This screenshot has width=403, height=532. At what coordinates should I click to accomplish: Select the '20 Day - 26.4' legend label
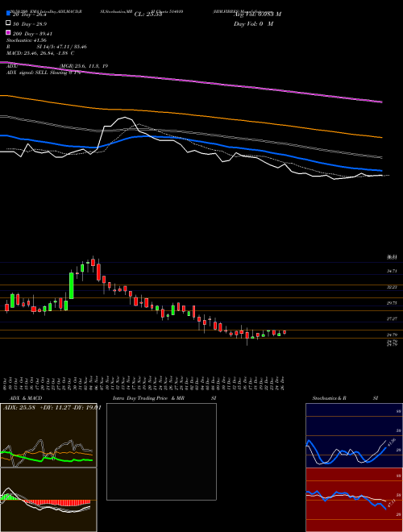tap(28, 15)
